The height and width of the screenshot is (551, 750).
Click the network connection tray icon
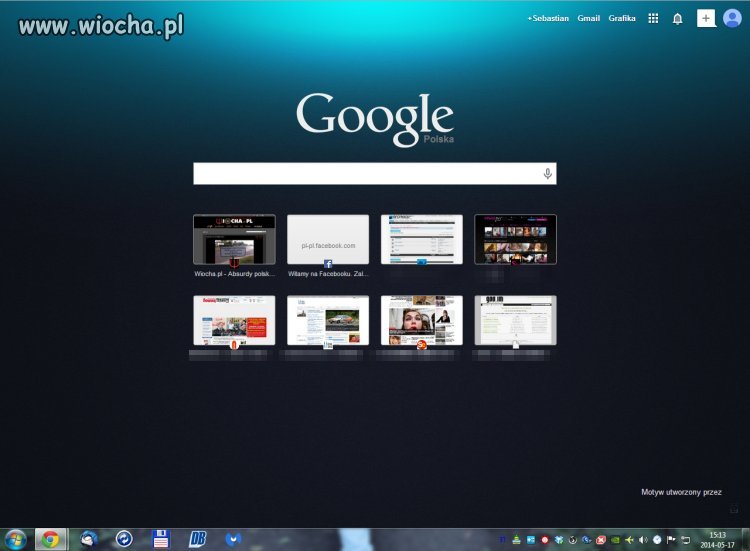point(685,540)
